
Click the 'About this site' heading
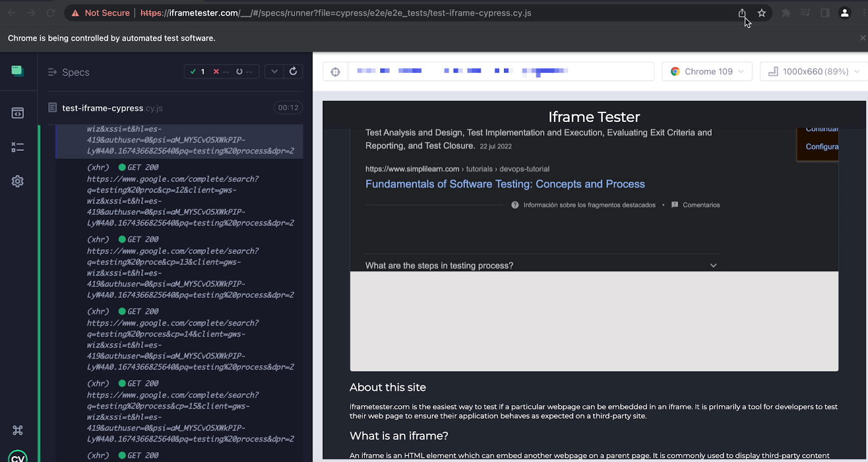pos(388,387)
